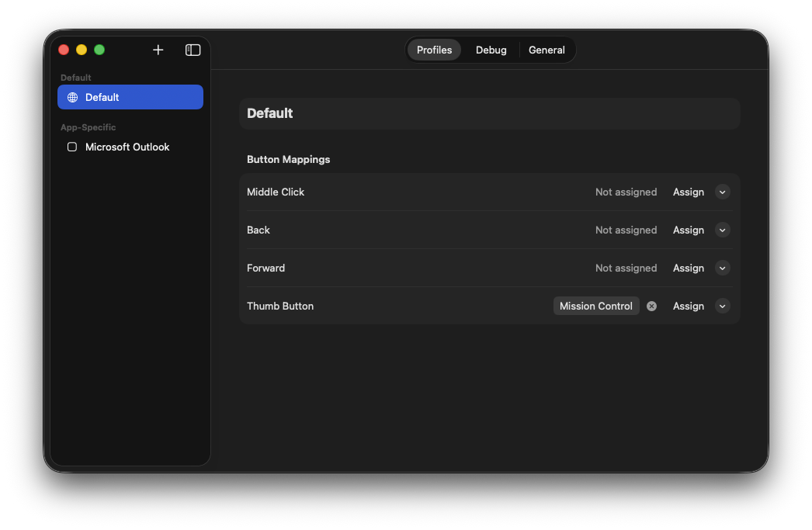Expand the chevron beside Back's Assign button
Screen dimensions: 812x530
(722, 230)
